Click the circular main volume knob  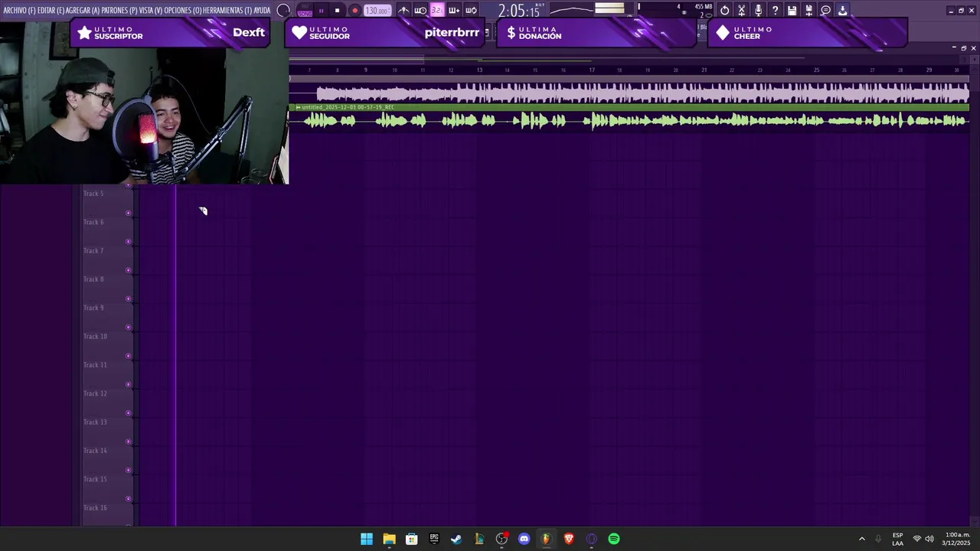[283, 11]
